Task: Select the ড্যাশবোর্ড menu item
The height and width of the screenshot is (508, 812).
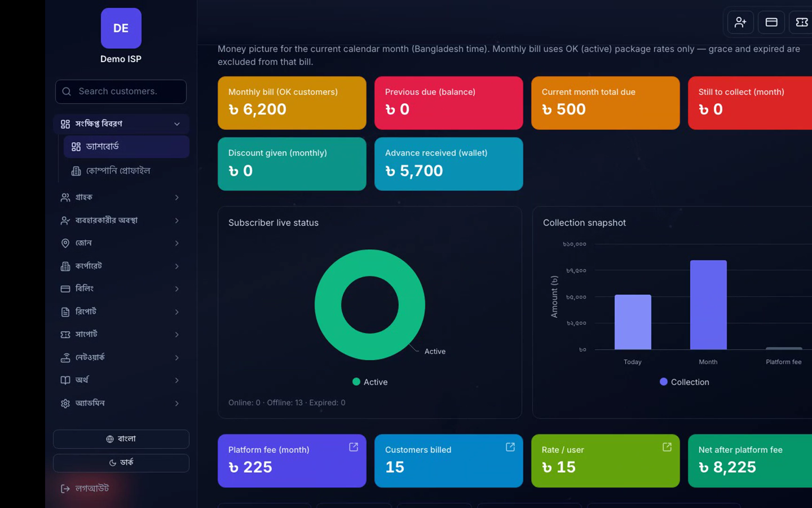Action: tap(126, 147)
